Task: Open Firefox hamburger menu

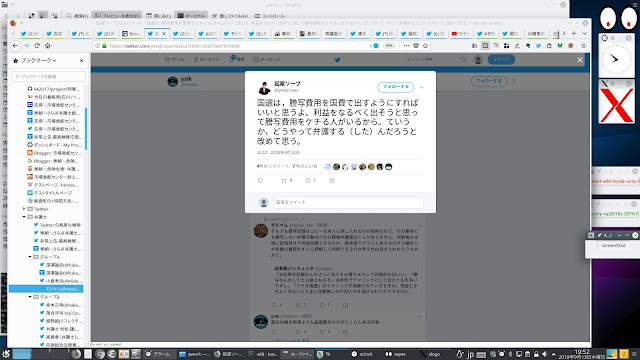Action: 584,46
